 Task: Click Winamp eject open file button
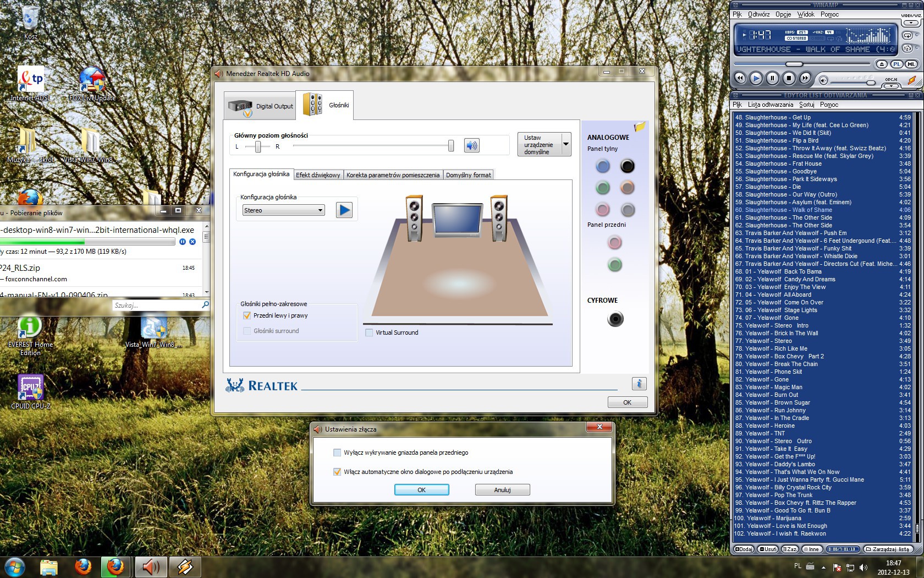click(882, 64)
